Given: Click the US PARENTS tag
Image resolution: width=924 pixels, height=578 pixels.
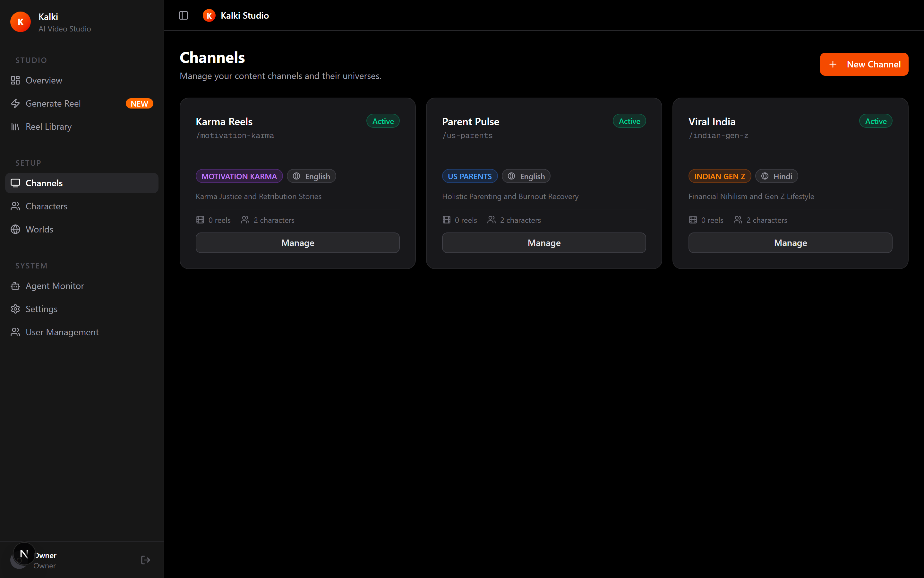Looking at the screenshot, I should [470, 176].
